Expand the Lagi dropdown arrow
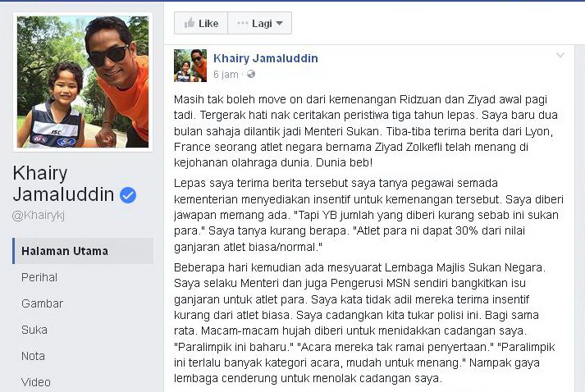The image size is (585, 392). point(279,24)
